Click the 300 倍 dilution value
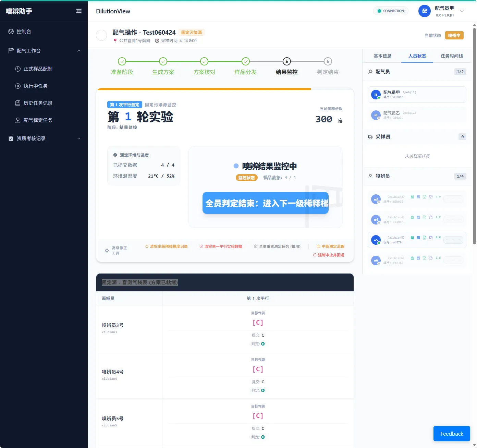 pos(329,119)
